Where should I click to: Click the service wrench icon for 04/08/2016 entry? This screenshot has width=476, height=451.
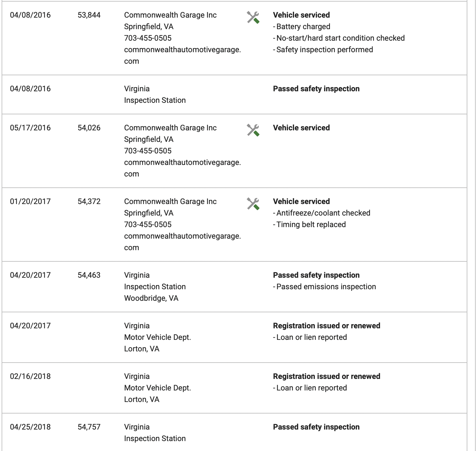253,17
